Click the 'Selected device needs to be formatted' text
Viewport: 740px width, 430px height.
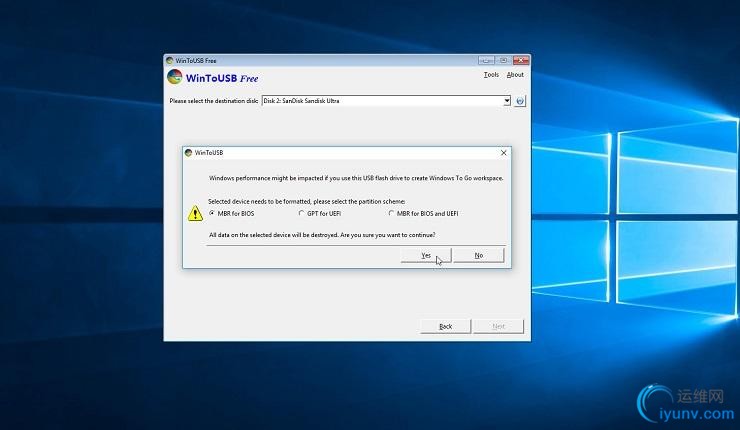tap(306, 202)
